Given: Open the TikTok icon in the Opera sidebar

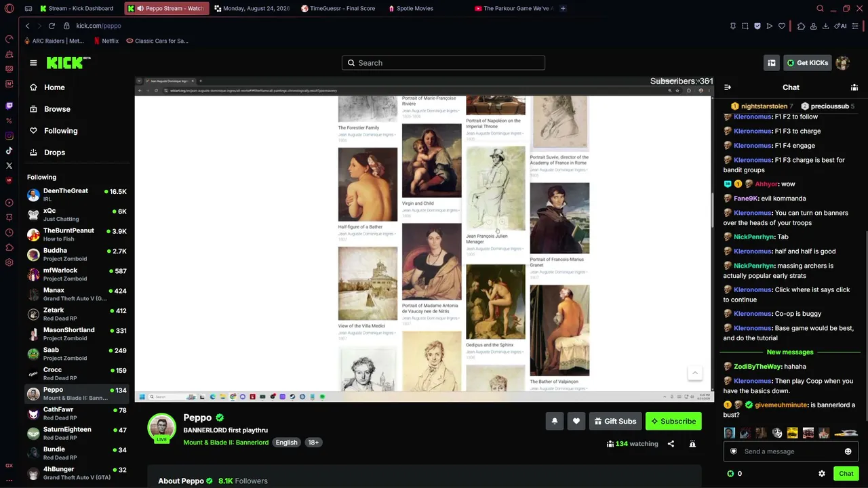Looking at the screenshot, I should 9,150.
